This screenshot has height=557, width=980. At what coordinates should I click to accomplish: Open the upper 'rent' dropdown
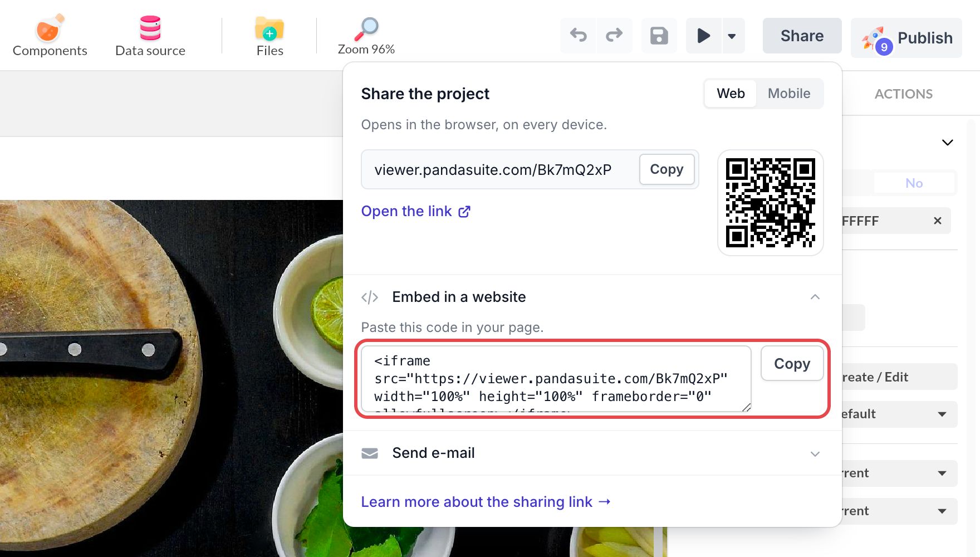click(900, 473)
